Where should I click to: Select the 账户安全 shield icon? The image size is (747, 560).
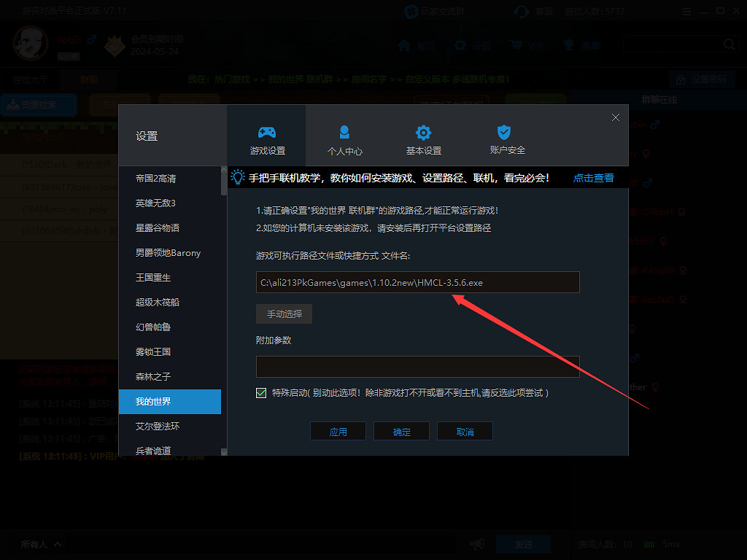(503, 133)
